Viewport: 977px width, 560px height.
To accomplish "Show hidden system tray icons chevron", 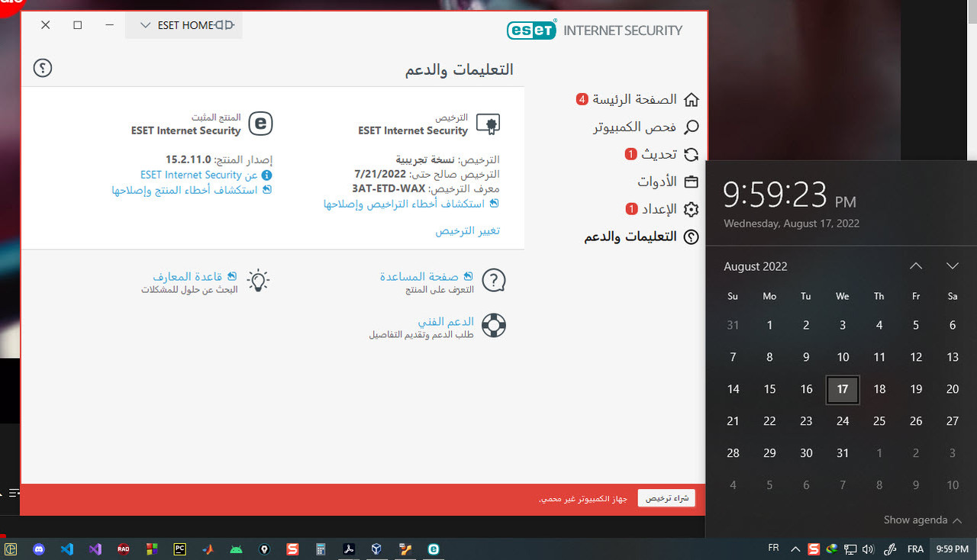I will click(795, 549).
